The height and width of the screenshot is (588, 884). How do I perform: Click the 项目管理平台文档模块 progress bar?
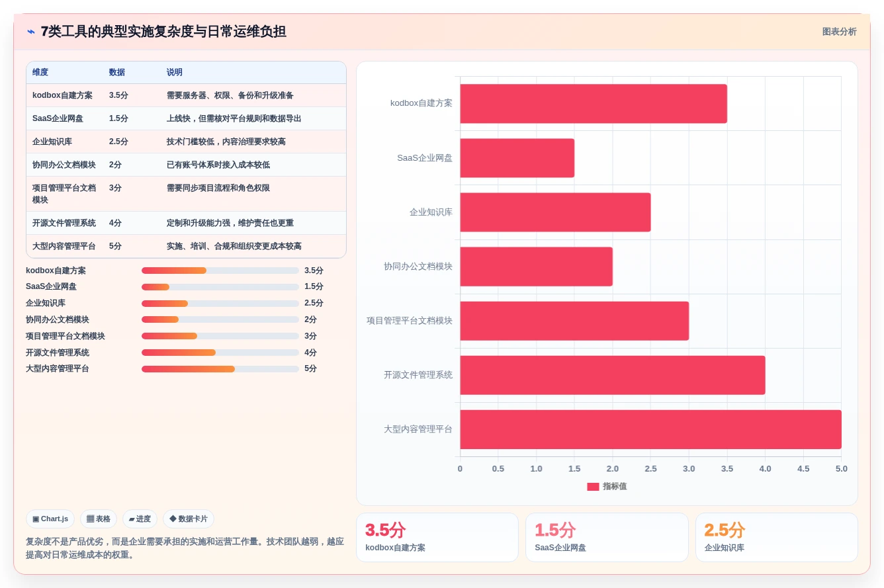coord(220,336)
